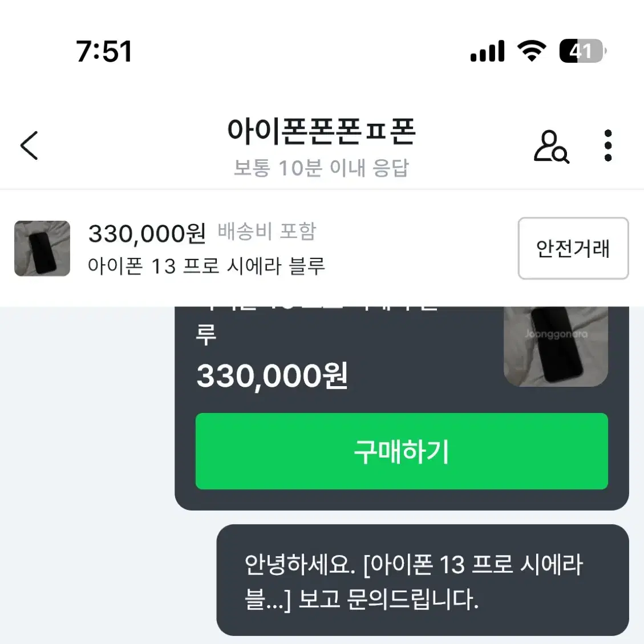Select the 안녕하세요 inquiry message bubble

click(x=422, y=580)
